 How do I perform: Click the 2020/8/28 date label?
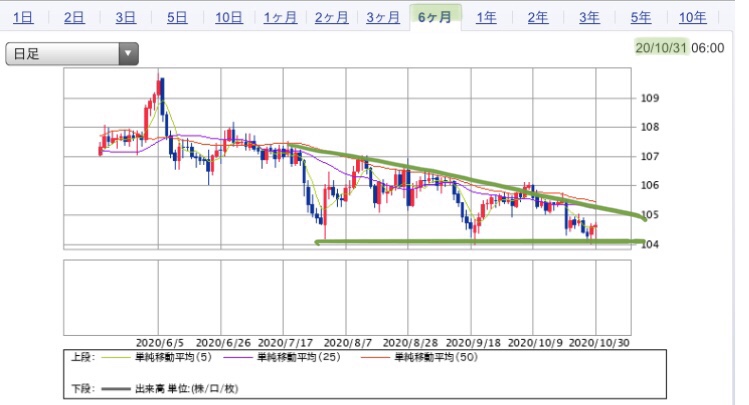[410, 343]
